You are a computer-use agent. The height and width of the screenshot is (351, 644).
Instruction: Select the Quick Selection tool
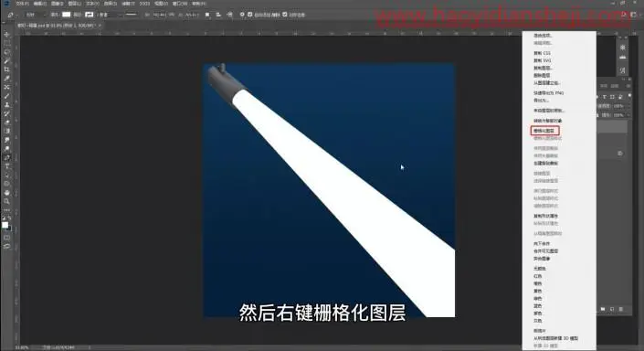[6, 61]
